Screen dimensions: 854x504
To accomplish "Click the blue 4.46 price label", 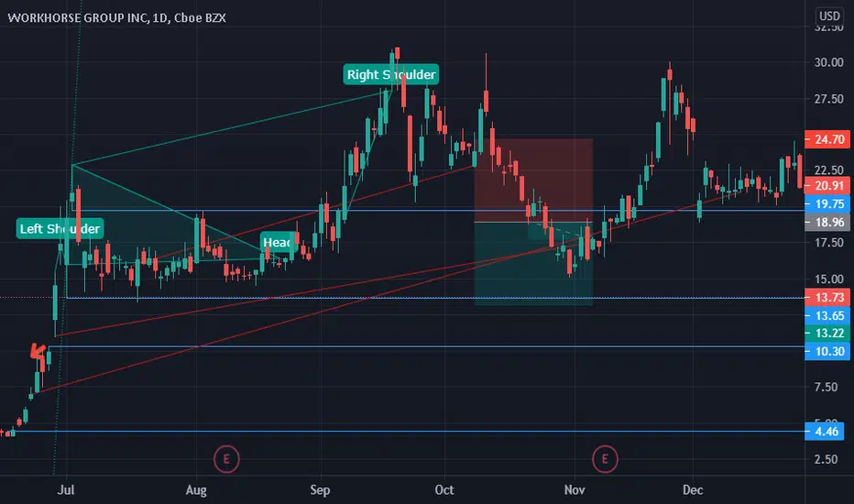I will 827,432.
